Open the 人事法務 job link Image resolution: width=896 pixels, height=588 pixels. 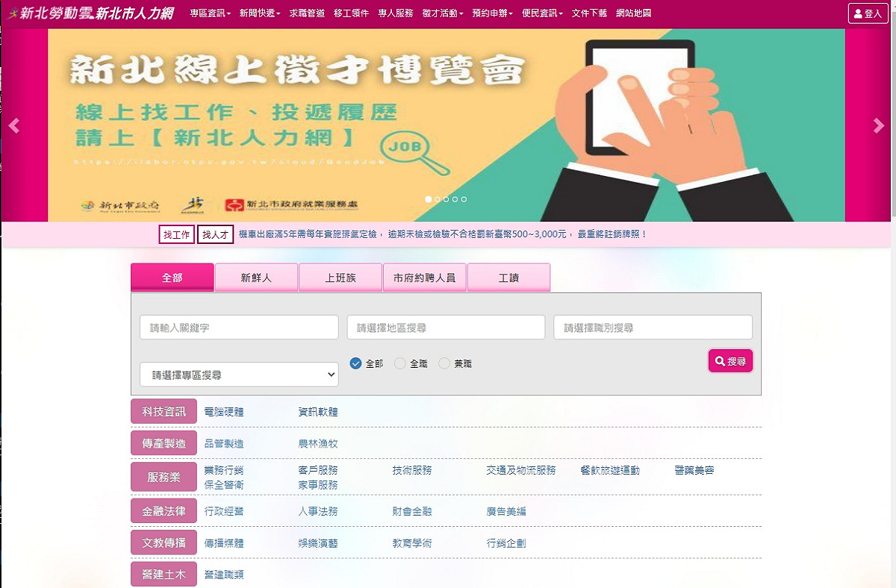tap(318, 512)
